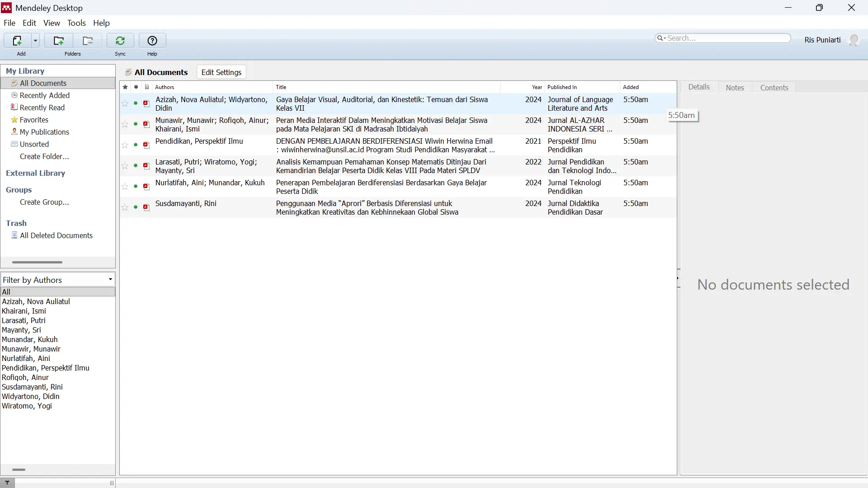Toggle read status dot on Pendidikan's document
Viewport: 868px width, 488px height.
click(x=136, y=145)
